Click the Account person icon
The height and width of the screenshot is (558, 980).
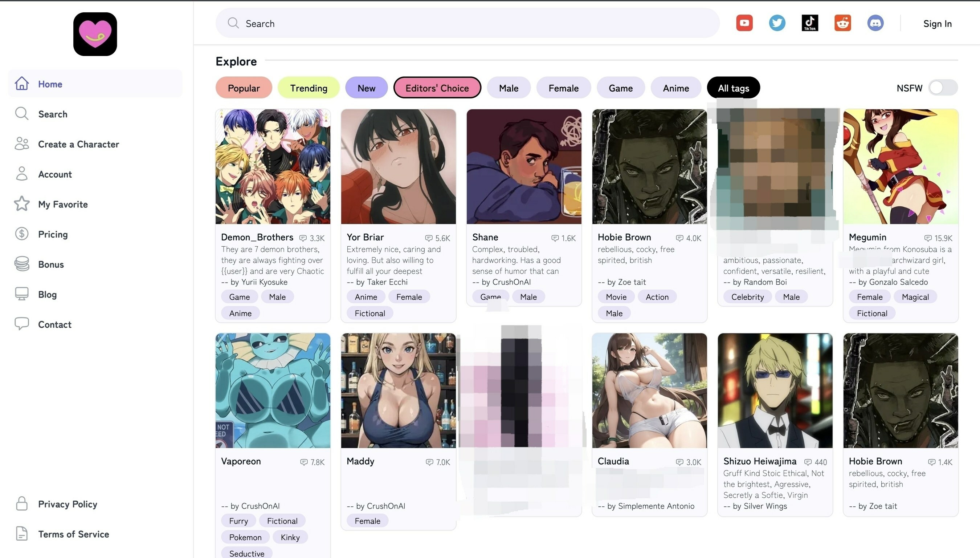coord(22,174)
